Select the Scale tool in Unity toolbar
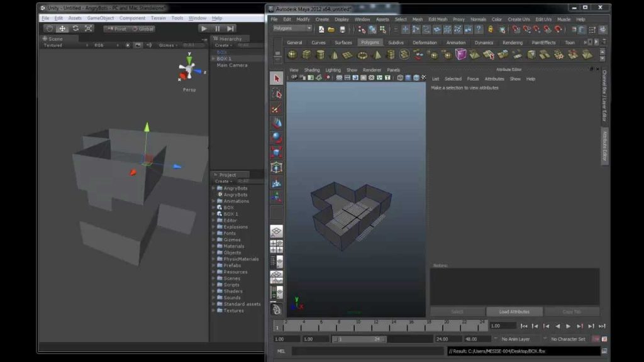Screen dimensions: 644x362 [x=88, y=28]
